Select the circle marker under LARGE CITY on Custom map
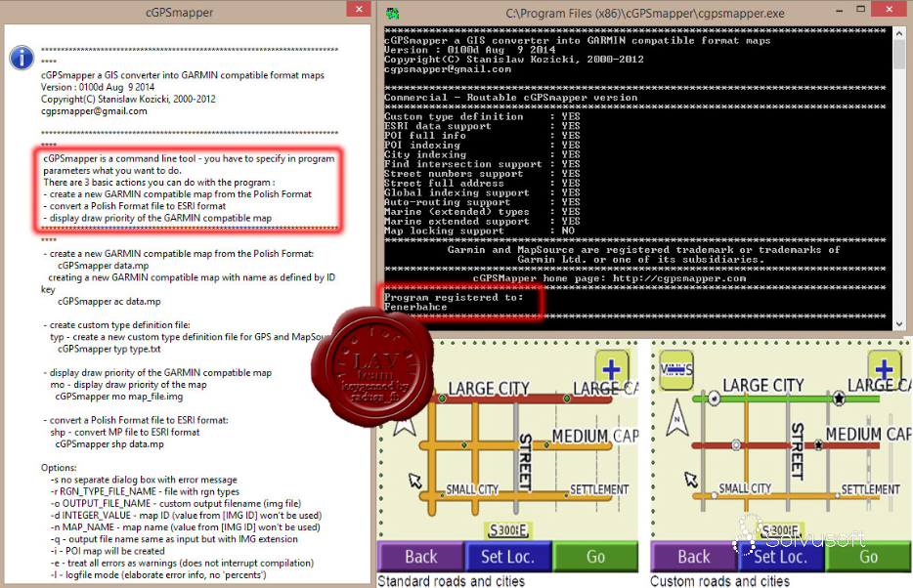Image resolution: width=913 pixels, height=588 pixels. [x=714, y=399]
